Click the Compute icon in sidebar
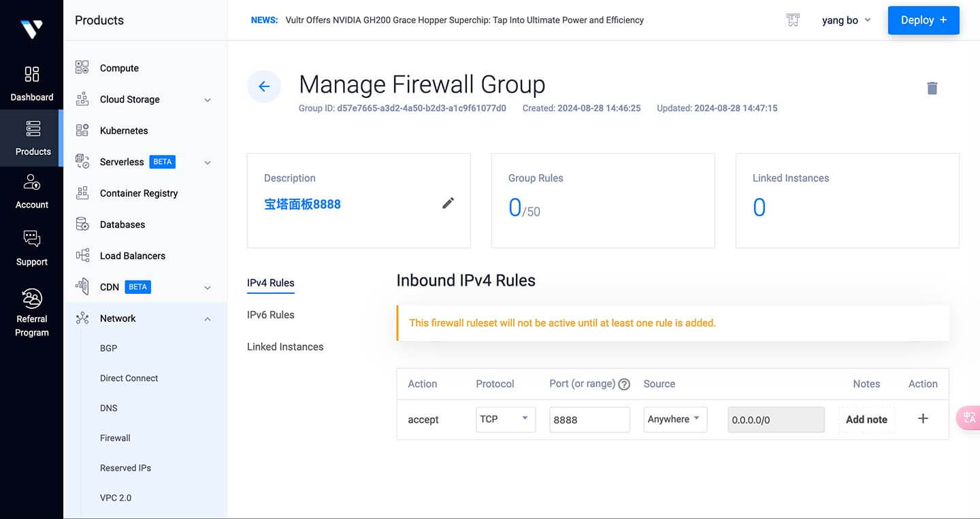 pyautogui.click(x=82, y=67)
